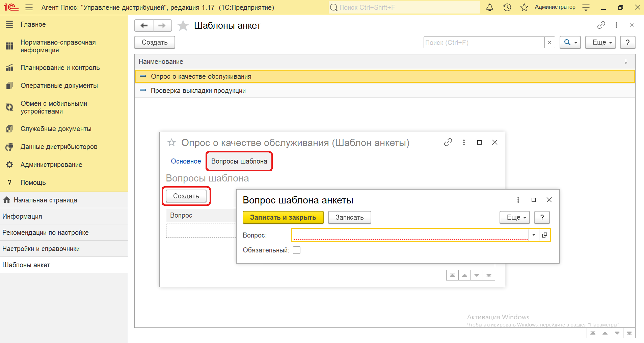Sort by Наименование column header
The height and width of the screenshot is (343, 644).
[x=385, y=62]
